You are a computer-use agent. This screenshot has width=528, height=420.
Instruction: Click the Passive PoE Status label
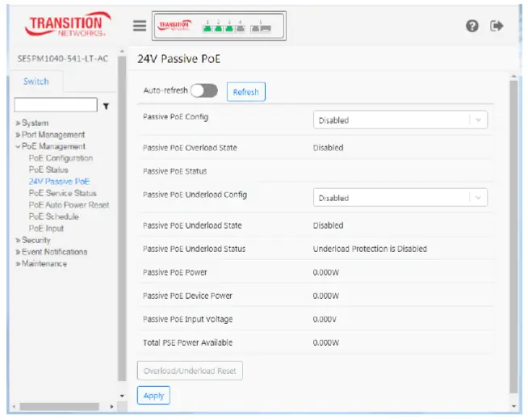coord(174,171)
